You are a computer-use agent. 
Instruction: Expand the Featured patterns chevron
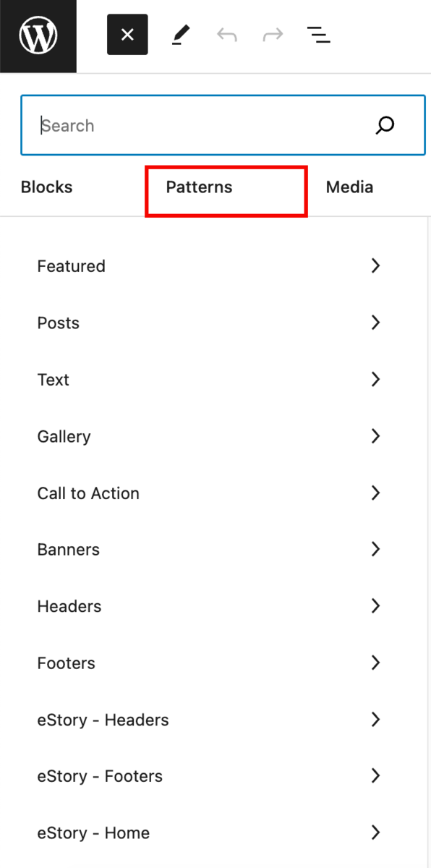point(375,265)
